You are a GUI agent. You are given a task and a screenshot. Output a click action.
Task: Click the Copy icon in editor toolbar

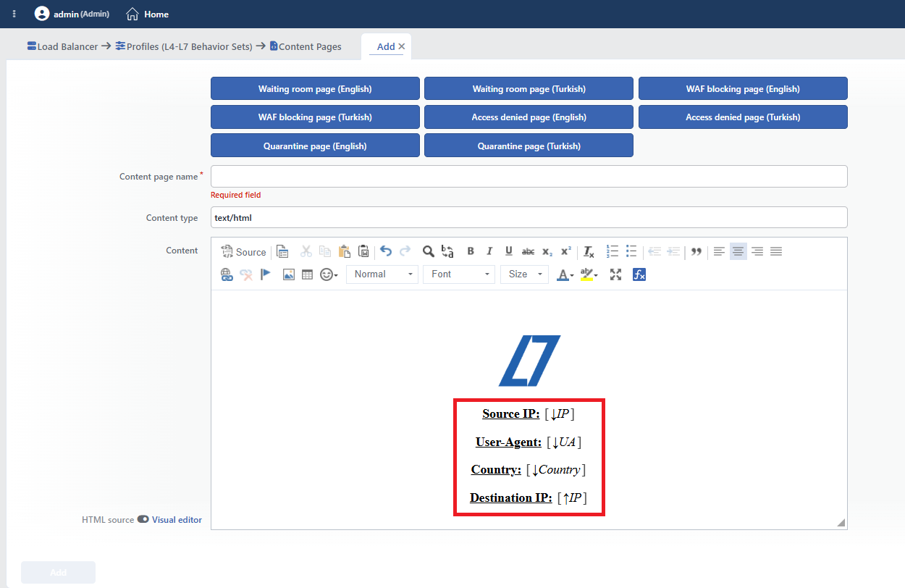(x=325, y=252)
